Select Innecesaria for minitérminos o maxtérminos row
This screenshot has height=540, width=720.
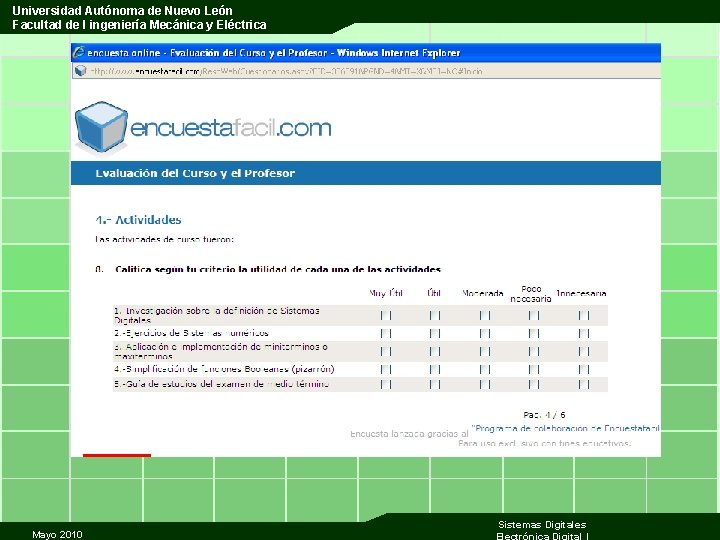[584, 351]
